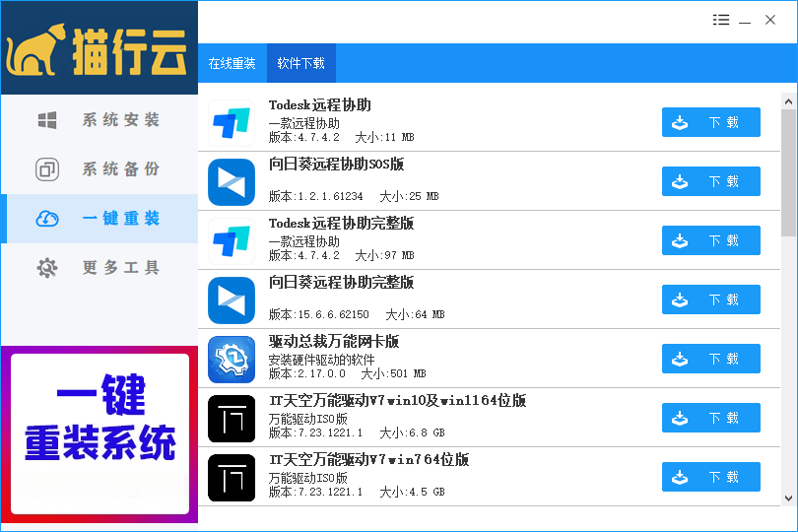This screenshot has height=532, width=798.
Task: Click the Todesk远程协助 app icon
Action: coord(232,123)
